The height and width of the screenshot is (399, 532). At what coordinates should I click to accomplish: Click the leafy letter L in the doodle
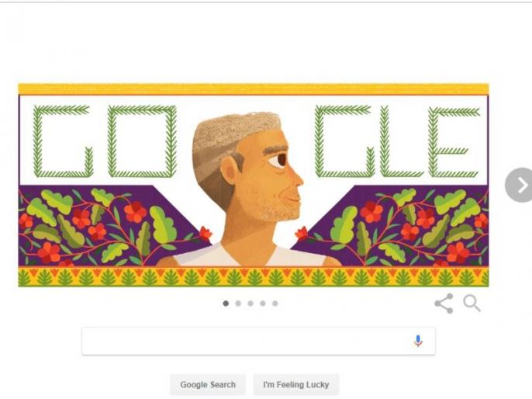(400, 141)
